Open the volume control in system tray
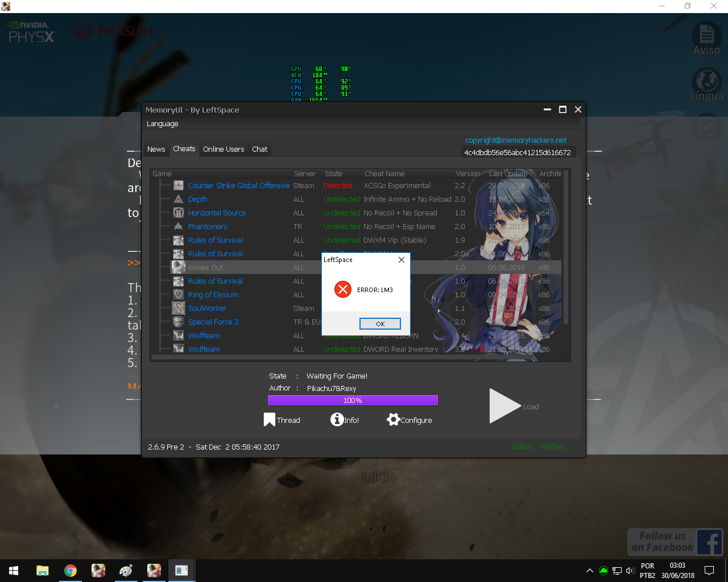 (630, 571)
